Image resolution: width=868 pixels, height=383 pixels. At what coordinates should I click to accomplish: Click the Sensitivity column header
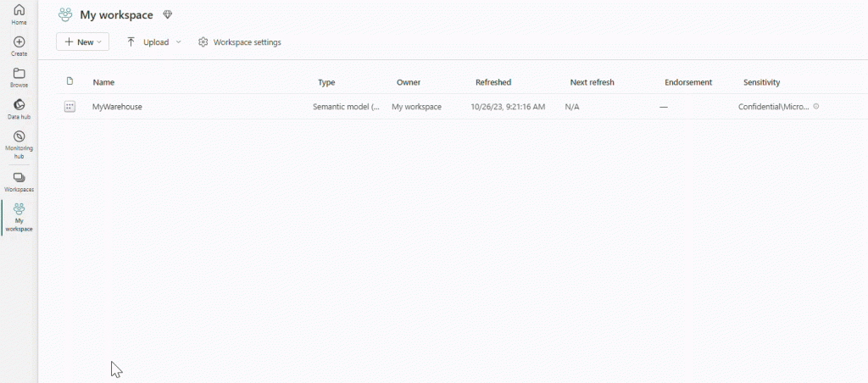[761, 82]
